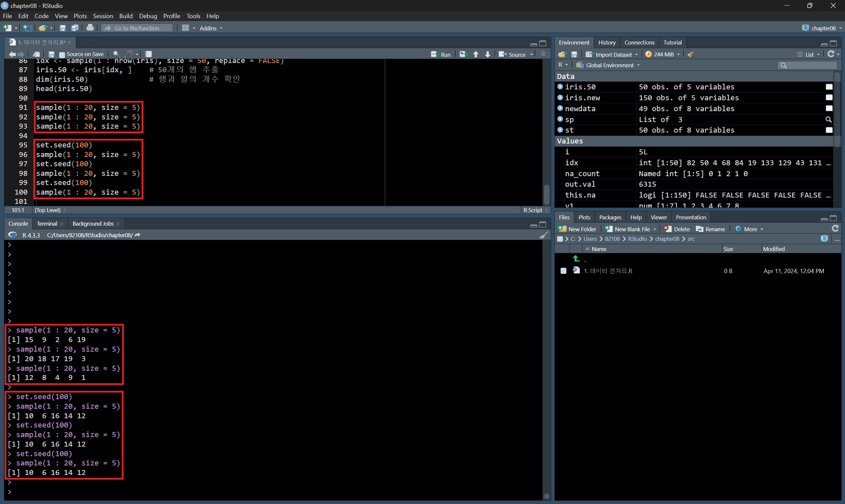Click the compile report notebook icon
This screenshot has width=845, height=504.
pos(149,54)
